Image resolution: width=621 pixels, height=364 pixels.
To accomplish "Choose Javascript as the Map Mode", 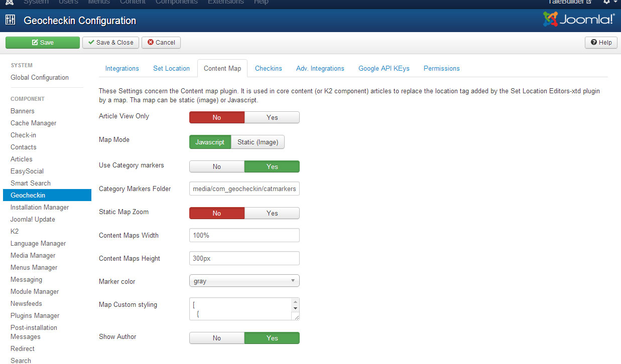I will click(210, 142).
